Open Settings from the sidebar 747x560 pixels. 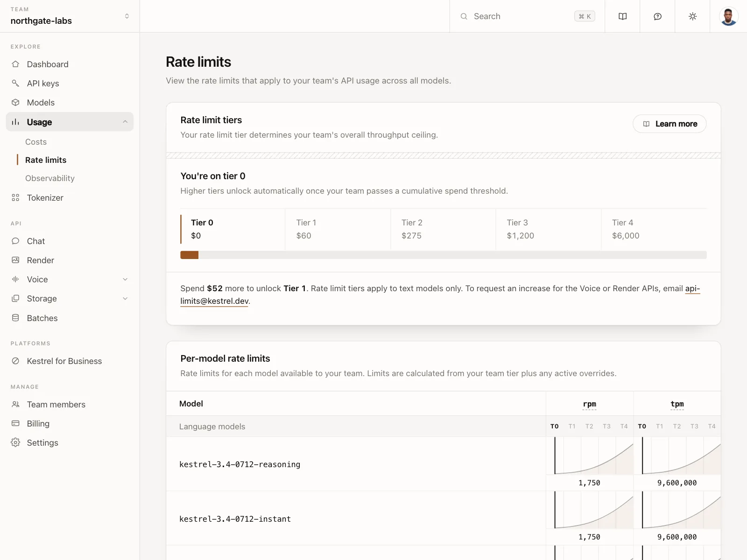pos(70,442)
